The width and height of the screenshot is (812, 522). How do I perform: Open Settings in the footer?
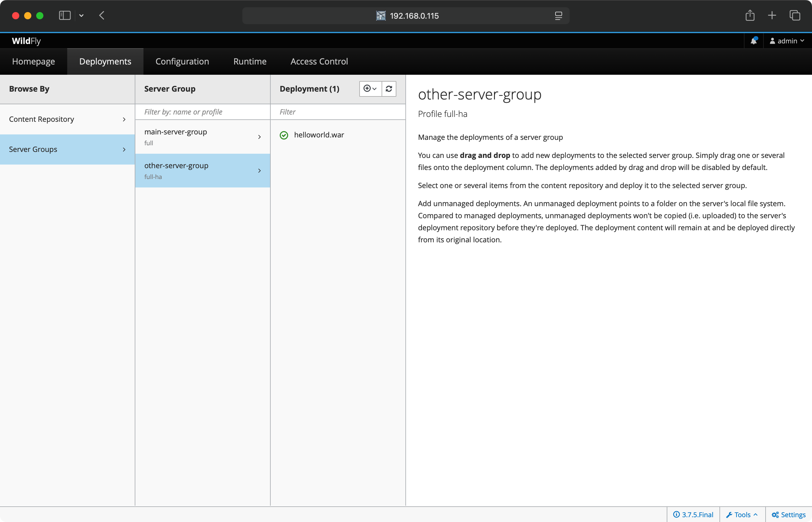(x=788, y=514)
